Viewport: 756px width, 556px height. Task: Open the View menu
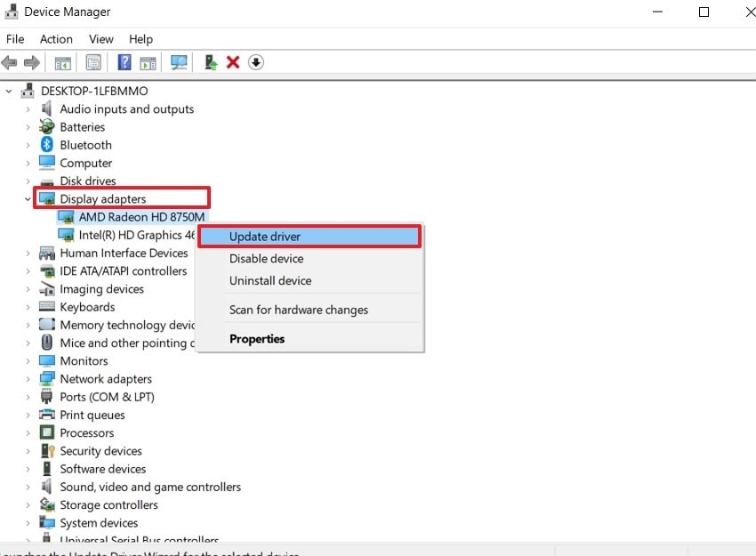(101, 39)
